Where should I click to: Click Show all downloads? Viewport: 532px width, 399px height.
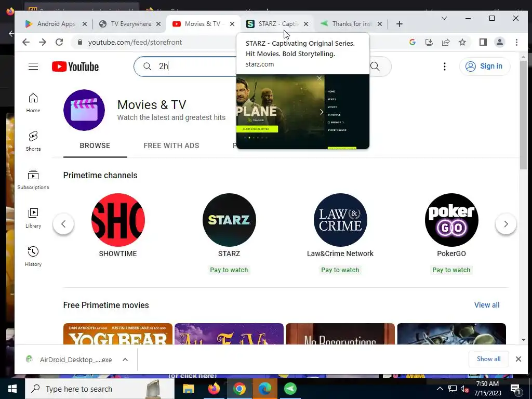(488, 359)
